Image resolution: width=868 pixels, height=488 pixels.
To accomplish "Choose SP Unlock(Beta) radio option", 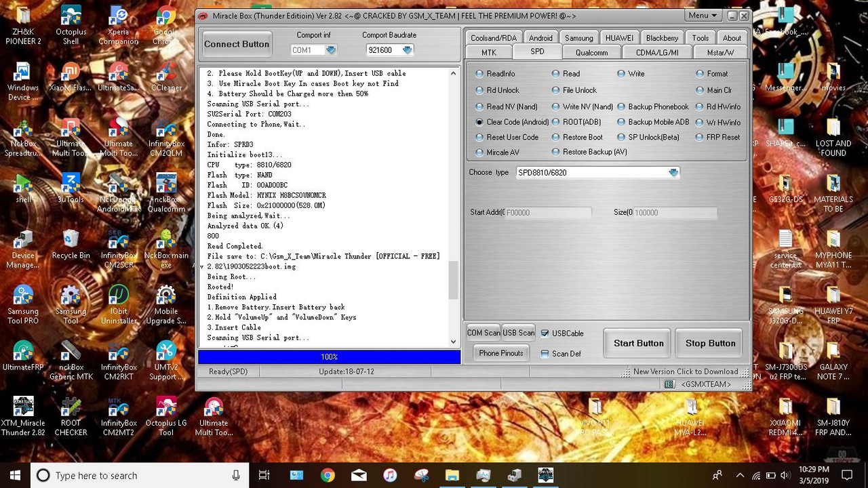I will [648, 137].
